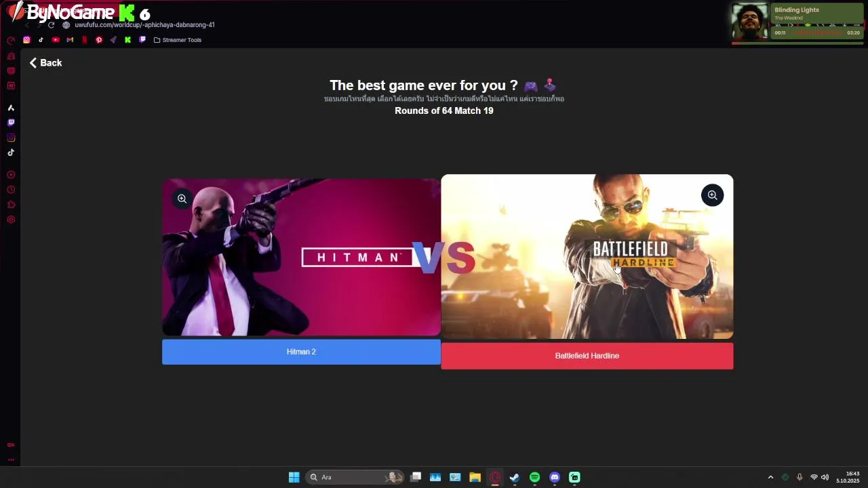Viewport: 868px width, 488px height.
Task: Open File Explorer from the taskbar
Action: click(475, 477)
